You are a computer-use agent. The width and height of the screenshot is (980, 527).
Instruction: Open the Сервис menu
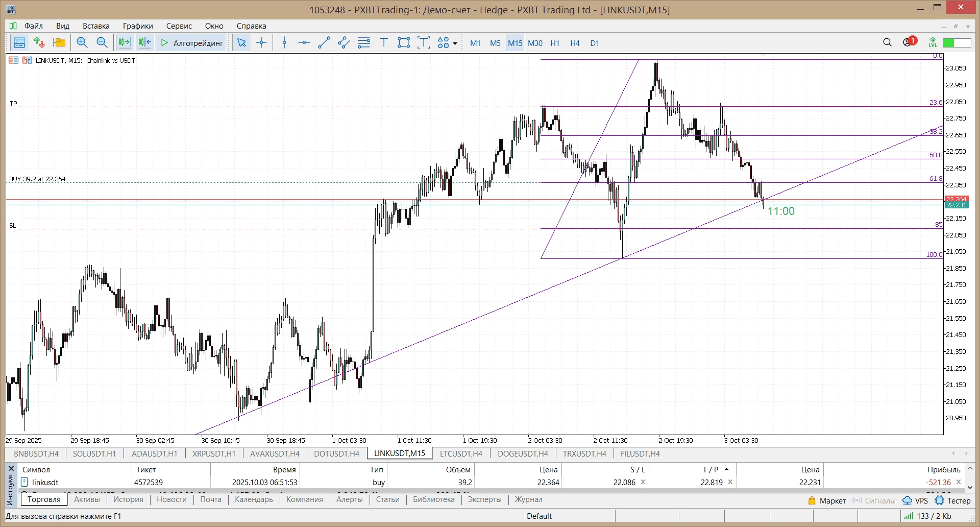pos(179,26)
